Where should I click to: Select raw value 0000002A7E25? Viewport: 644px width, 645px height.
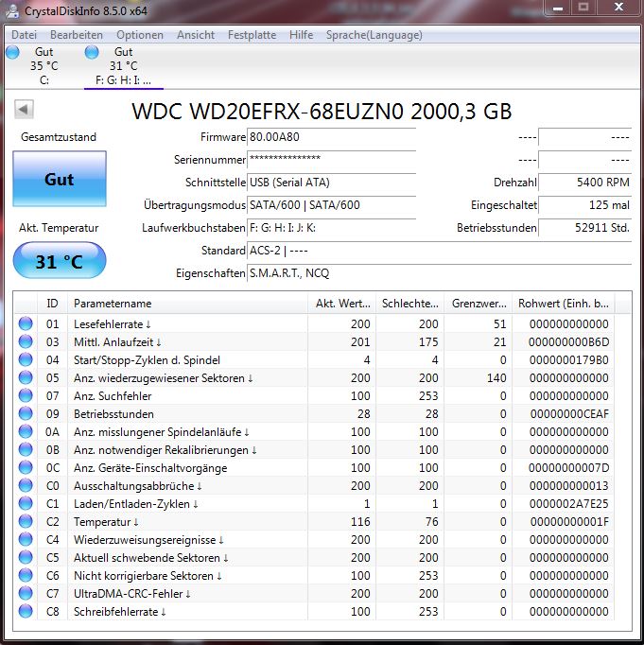568,504
